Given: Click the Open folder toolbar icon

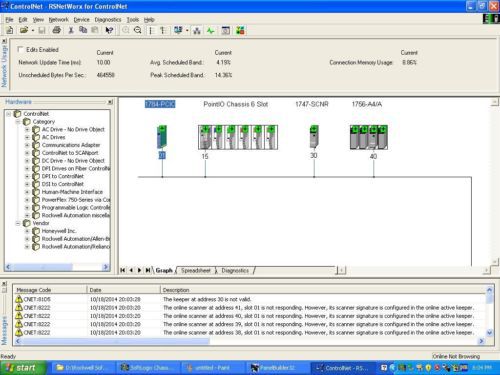Looking at the screenshot, I should tap(24, 31).
